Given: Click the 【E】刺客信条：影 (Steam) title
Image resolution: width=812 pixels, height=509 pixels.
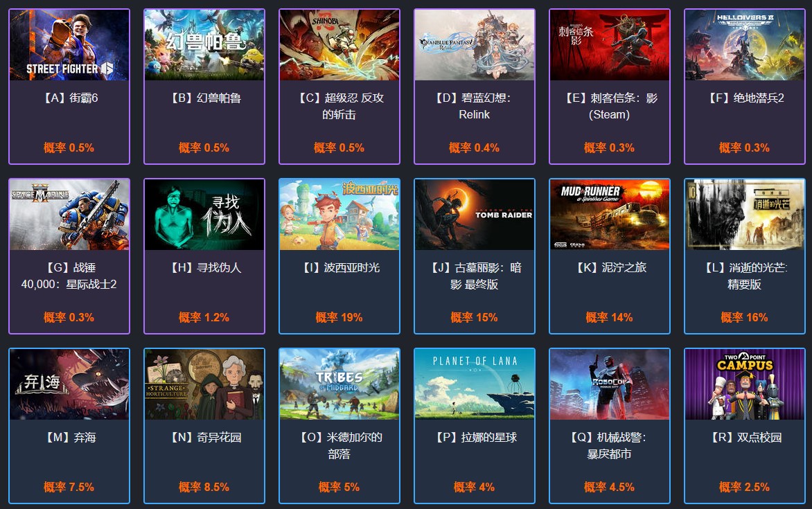Looking at the screenshot, I should pyautogui.click(x=610, y=106).
